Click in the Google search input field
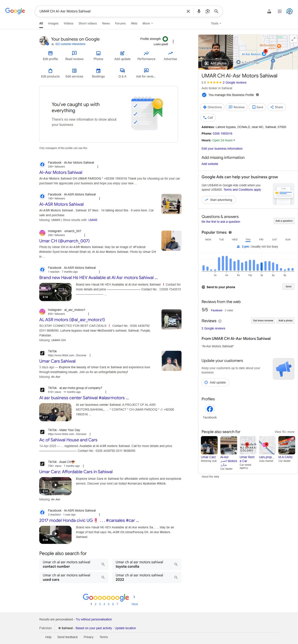Viewport: 298px width, 644px height. pos(110,11)
